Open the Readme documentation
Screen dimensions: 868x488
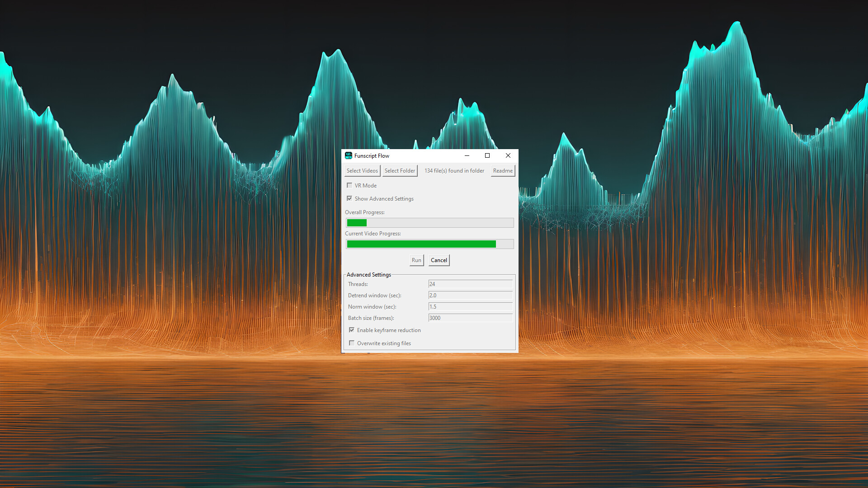pyautogui.click(x=502, y=170)
